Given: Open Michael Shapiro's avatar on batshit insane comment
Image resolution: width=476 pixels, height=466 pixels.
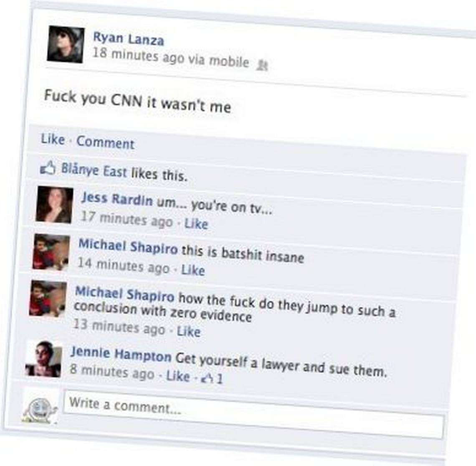Looking at the screenshot, I should point(51,252).
